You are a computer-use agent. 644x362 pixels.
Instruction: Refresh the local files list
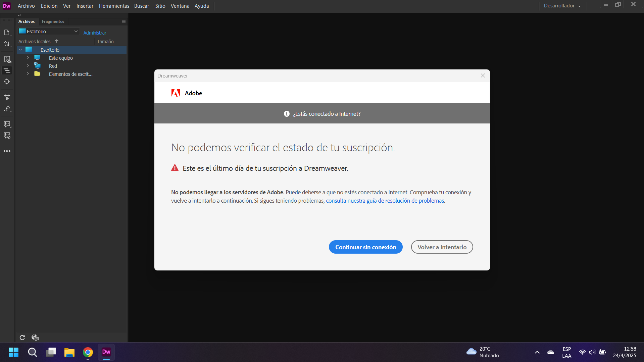(x=22, y=337)
